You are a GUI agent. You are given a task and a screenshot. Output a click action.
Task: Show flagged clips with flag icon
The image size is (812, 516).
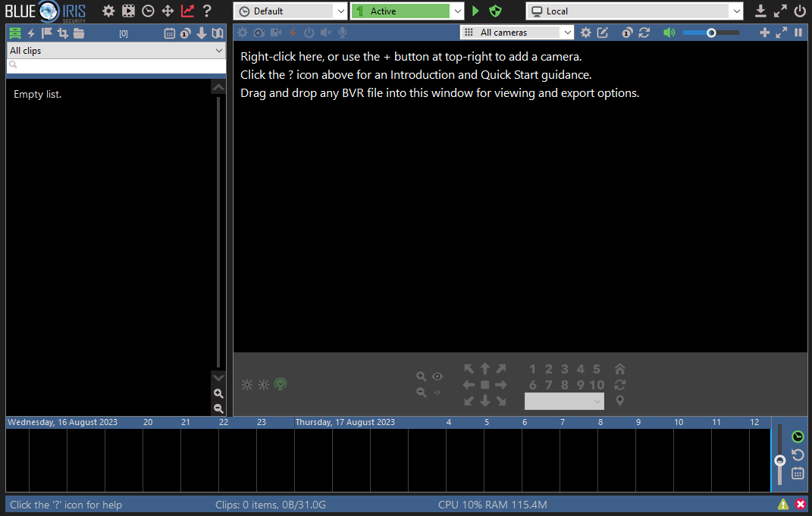click(46, 33)
